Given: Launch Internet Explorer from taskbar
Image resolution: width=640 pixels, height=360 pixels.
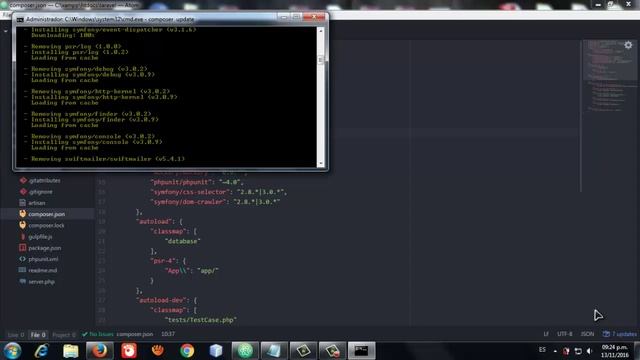Looking at the screenshot, I should coord(41,351).
